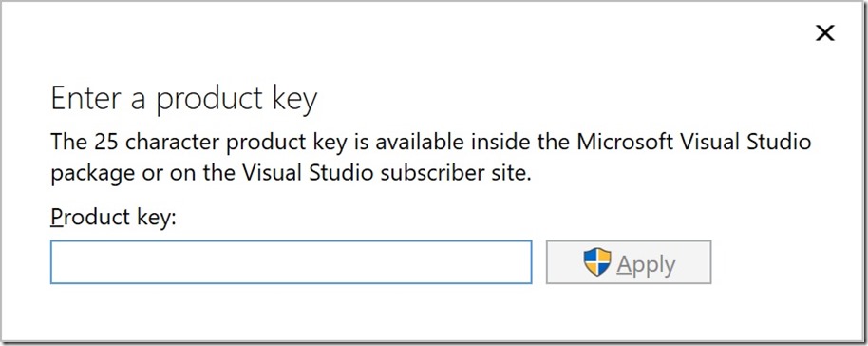Click the "Apply" text on the button
Screen dimensions: 868x346
(x=646, y=264)
